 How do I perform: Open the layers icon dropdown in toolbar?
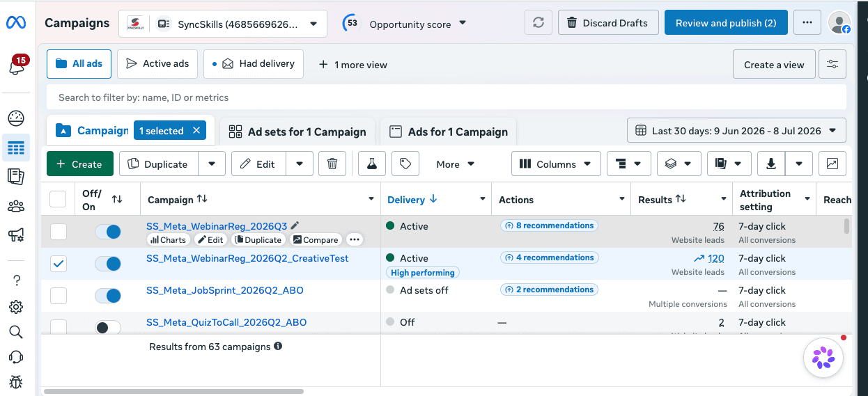[679, 164]
